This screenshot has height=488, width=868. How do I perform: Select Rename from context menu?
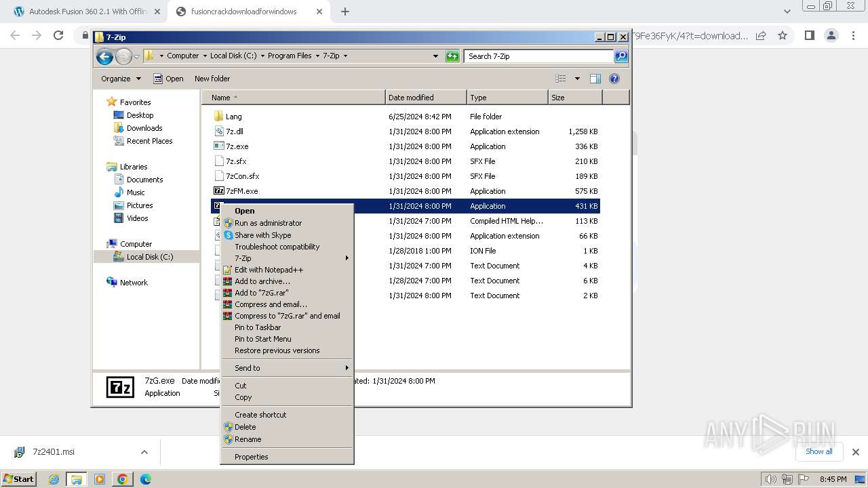(288, 439)
